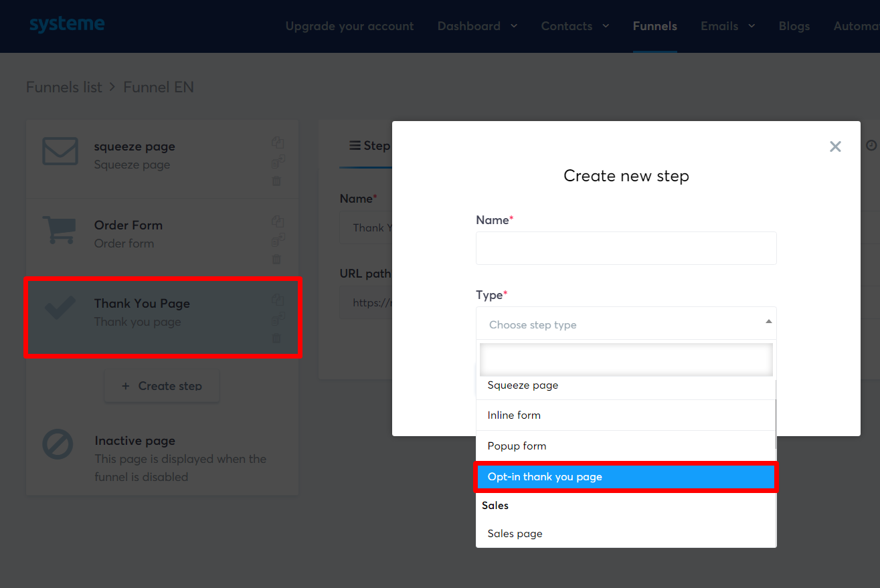Copy Thank You Page step to another funnel
The width and height of the screenshot is (880, 588).
[x=278, y=319]
